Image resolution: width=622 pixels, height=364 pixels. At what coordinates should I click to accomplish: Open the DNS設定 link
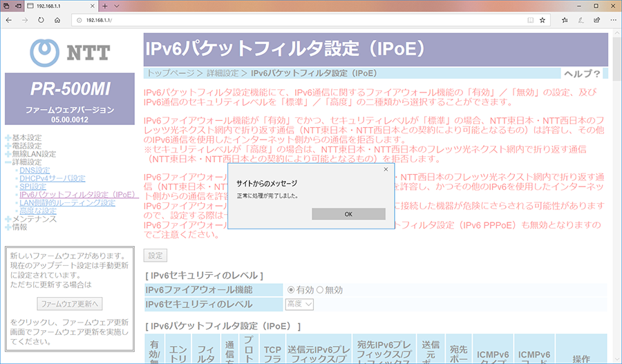[x=35, y=170]
